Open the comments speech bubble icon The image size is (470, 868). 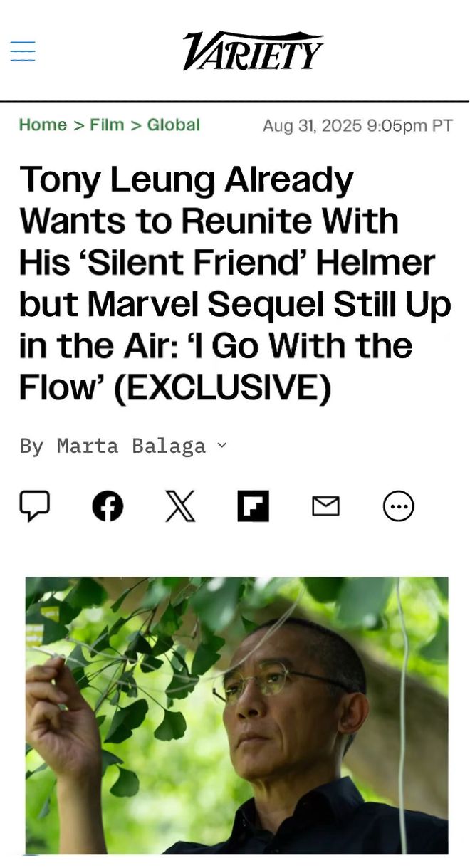(x=34, y=506)
